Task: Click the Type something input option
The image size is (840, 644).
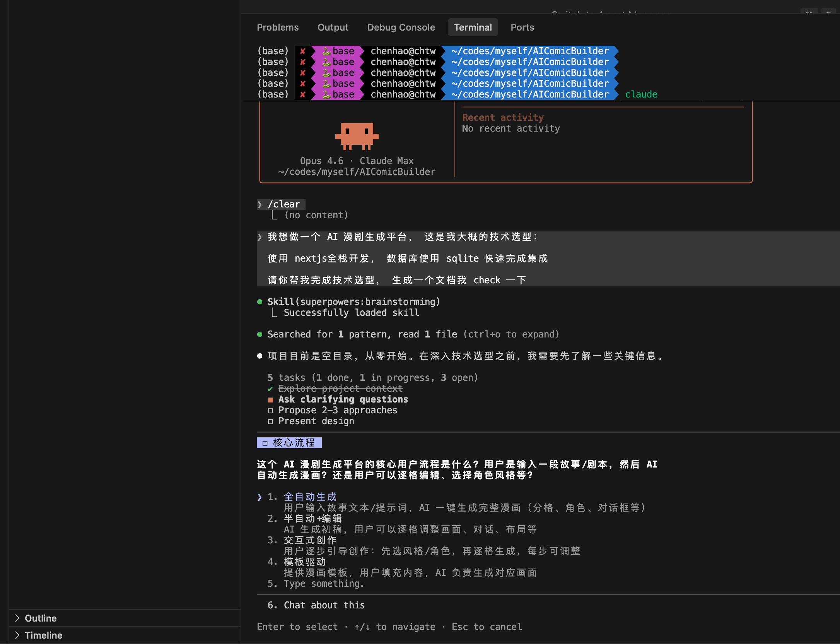Action: [x=324, y=584]
